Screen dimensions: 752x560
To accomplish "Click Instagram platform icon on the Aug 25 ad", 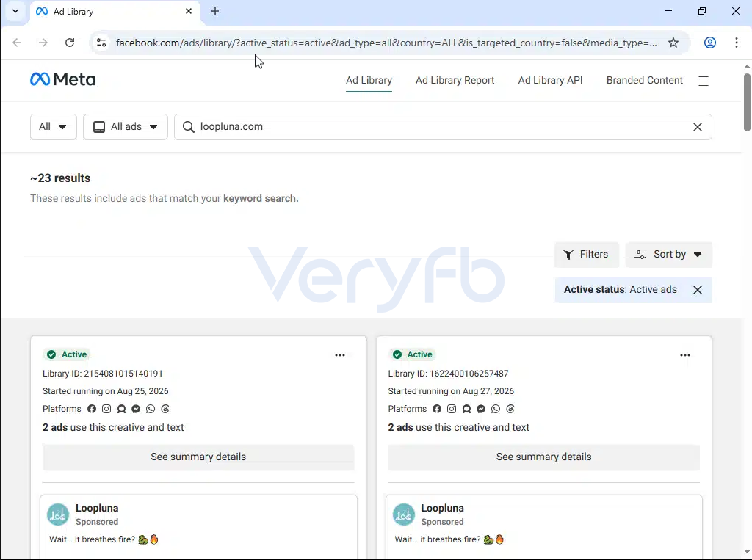I will (x=106, y=409).
